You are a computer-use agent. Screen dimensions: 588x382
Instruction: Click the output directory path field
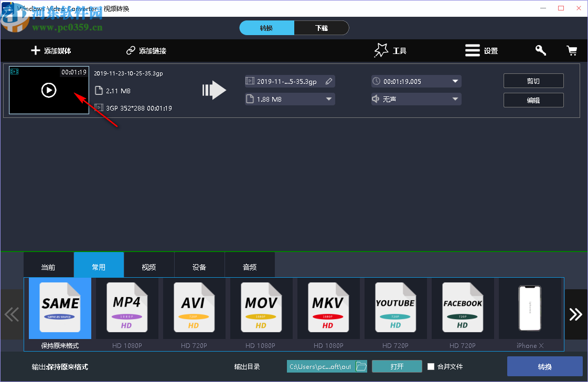coord(320,366)
